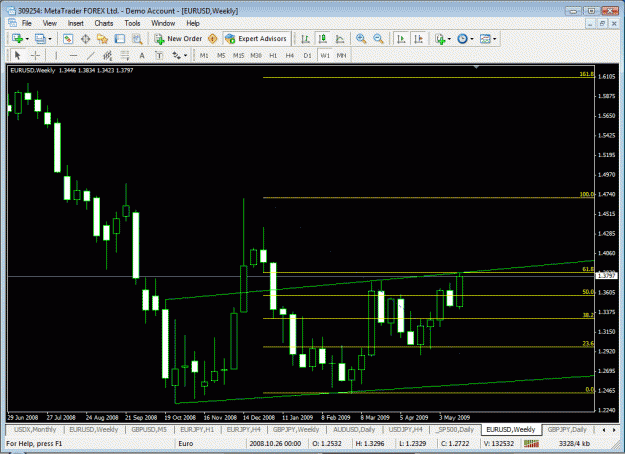Image resolution: width=625 pixels, height=454 pixels.
Task: Switch to GBPJPY,Weekly chart tab
Action: [x=296, y=429]
